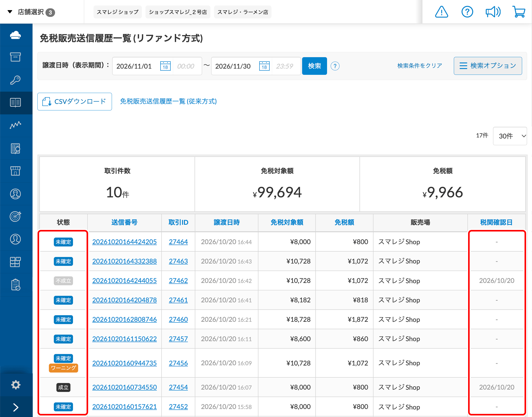Open the 30件 page size dropdown
Screen dimensions: 532x417
(x=510, y=136)
